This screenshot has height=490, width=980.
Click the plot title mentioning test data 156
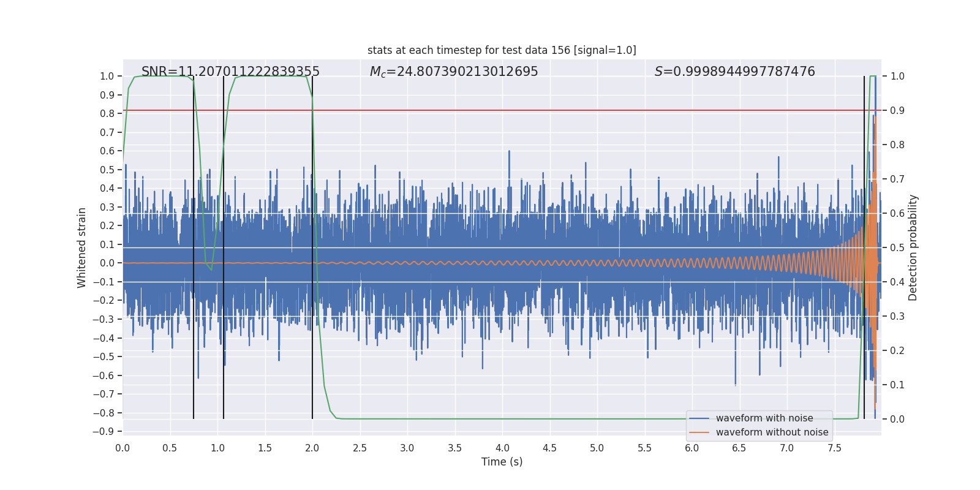(502, 50)
